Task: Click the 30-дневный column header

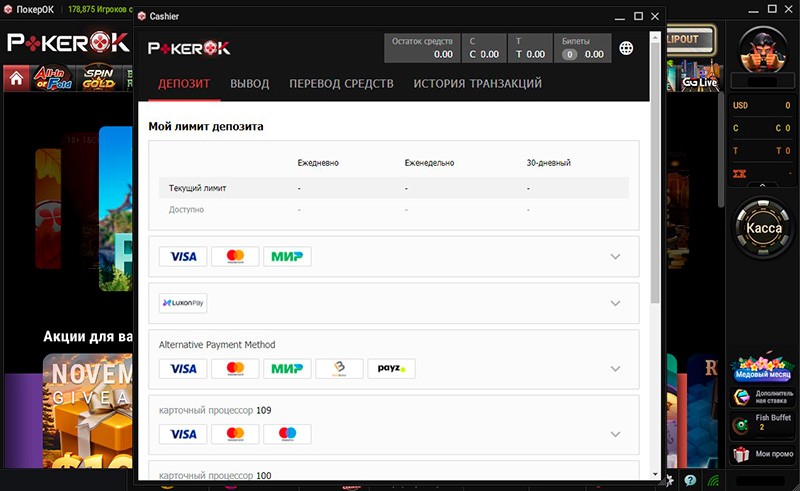Action: coord(548,163)
